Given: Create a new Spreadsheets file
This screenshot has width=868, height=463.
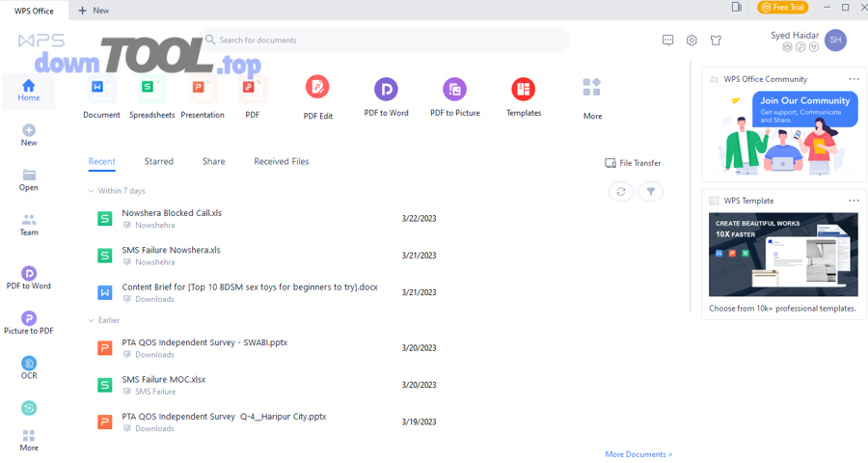Looking at the screenshot, I should [151, 90].
